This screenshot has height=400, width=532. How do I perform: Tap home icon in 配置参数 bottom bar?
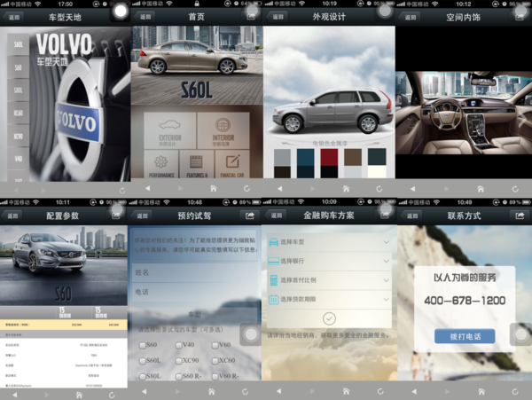[x=79, y=395]
